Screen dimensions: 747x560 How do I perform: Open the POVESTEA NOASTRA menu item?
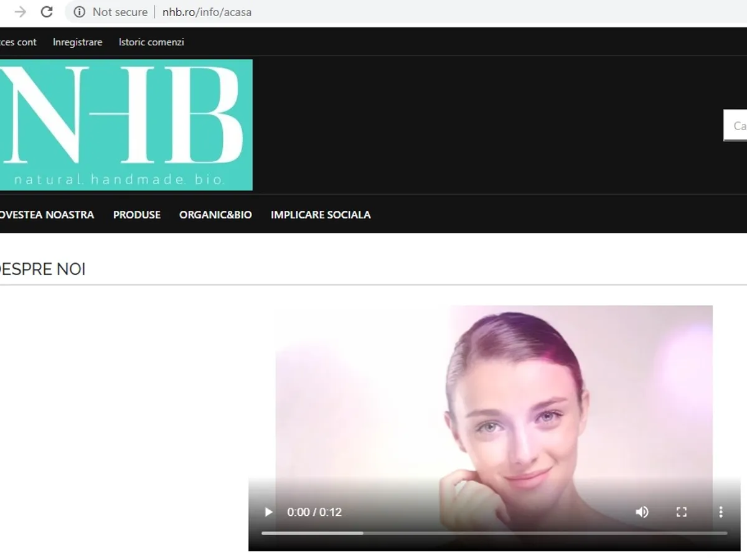point(46,215)
